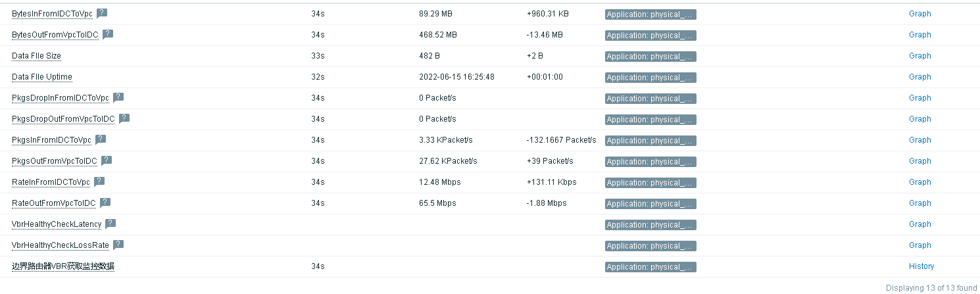Click help icon beside RateInFromIDCToVpc
The width and height of the screenshot is (980, 294).
[x=99, y=182]
